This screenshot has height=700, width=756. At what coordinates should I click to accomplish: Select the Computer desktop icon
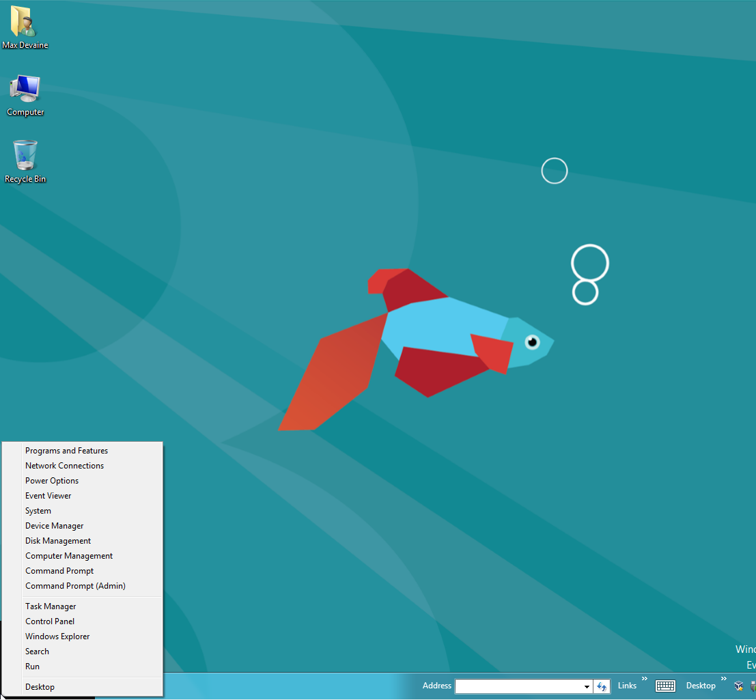(x=25, y=95)
